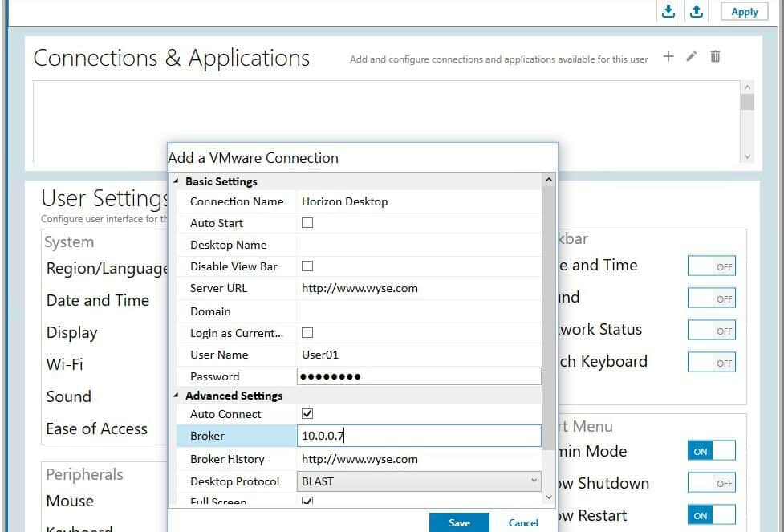Open Mouse peripheral settings

coord(70,501)
